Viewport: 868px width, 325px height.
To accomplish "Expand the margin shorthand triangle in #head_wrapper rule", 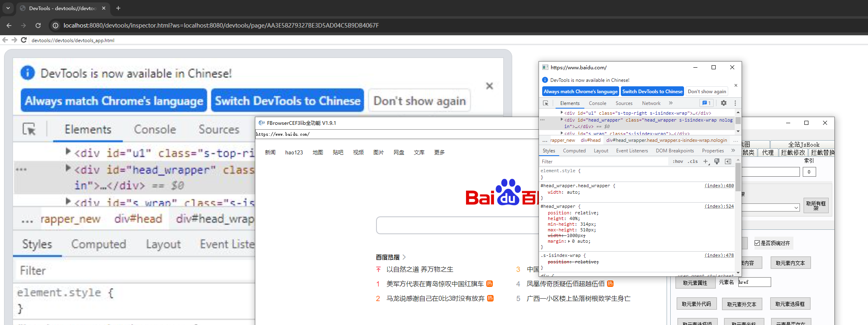I will click(569, 241).
